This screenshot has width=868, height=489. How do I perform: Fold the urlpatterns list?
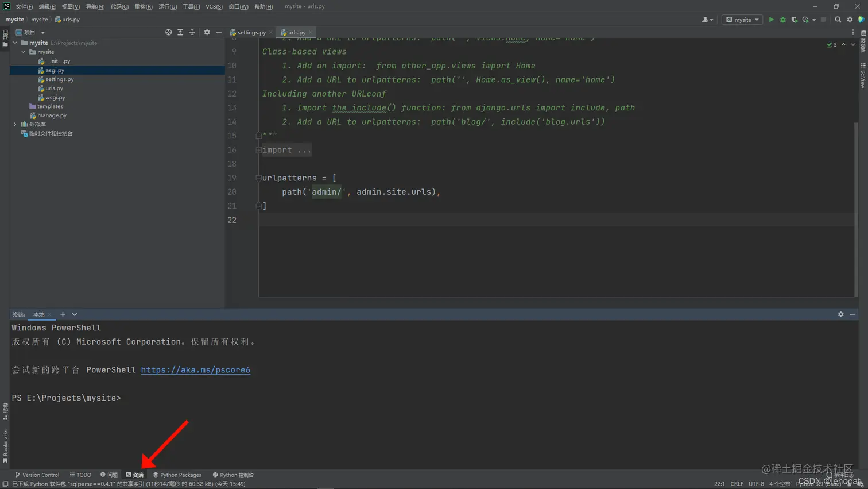point(258,178)
